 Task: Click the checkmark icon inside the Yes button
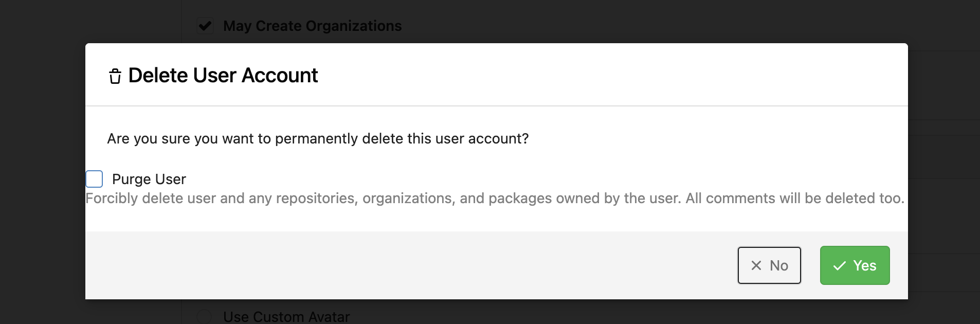click(840, 265)
